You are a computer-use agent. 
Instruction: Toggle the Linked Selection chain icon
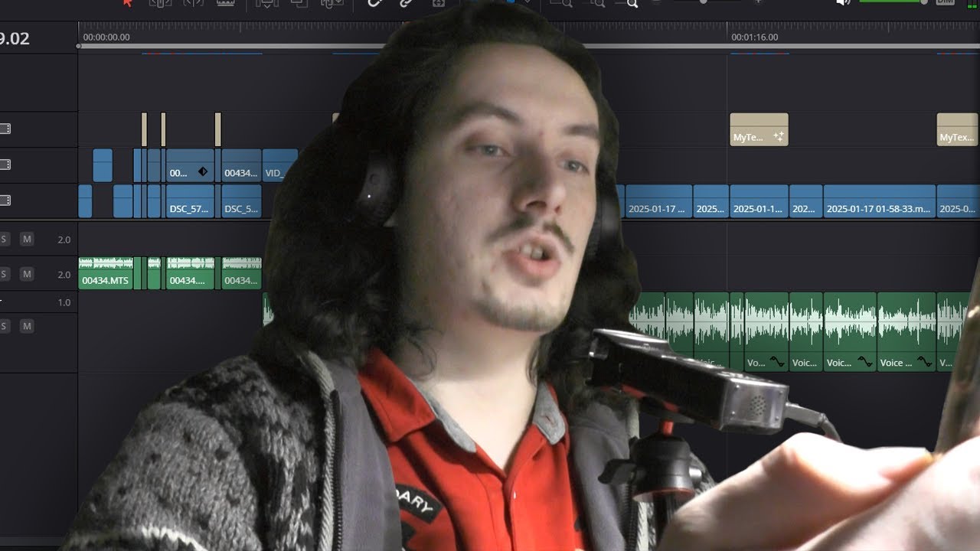click(407, 3)
